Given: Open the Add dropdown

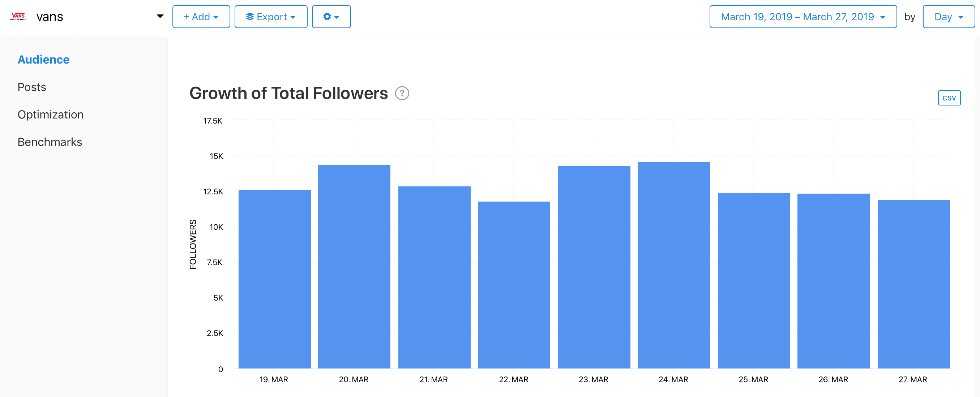Looking at the screenshot, I should tap(201, 17).
